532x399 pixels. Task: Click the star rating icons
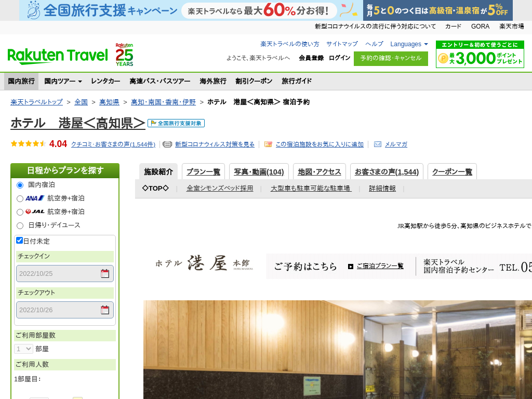point(29,144)
